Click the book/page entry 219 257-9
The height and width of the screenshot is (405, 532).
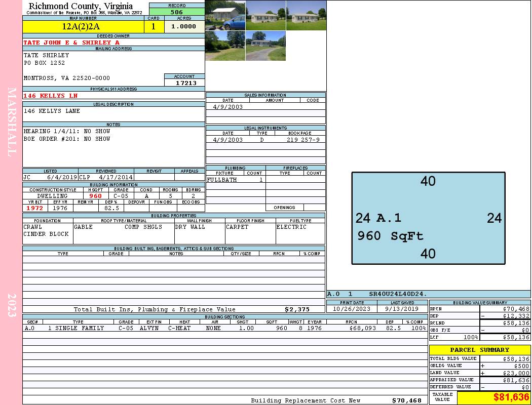tap(302, 140)
